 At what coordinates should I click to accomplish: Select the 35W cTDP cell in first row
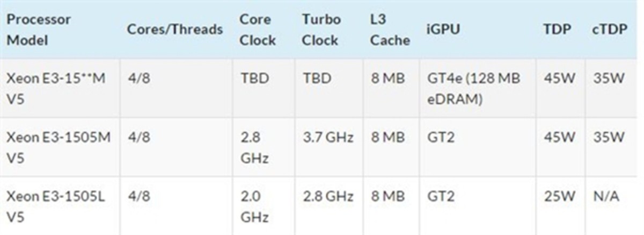click(609, 79)
